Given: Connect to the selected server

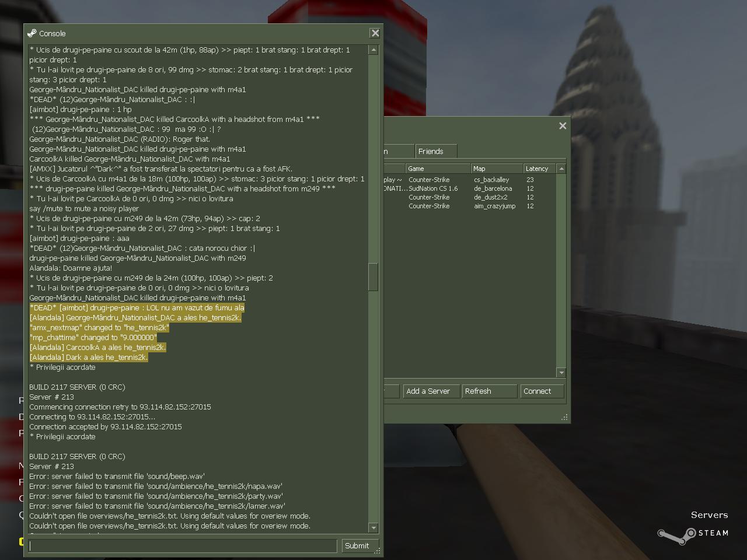Looking at the screenshot, I should click(542, 391).
